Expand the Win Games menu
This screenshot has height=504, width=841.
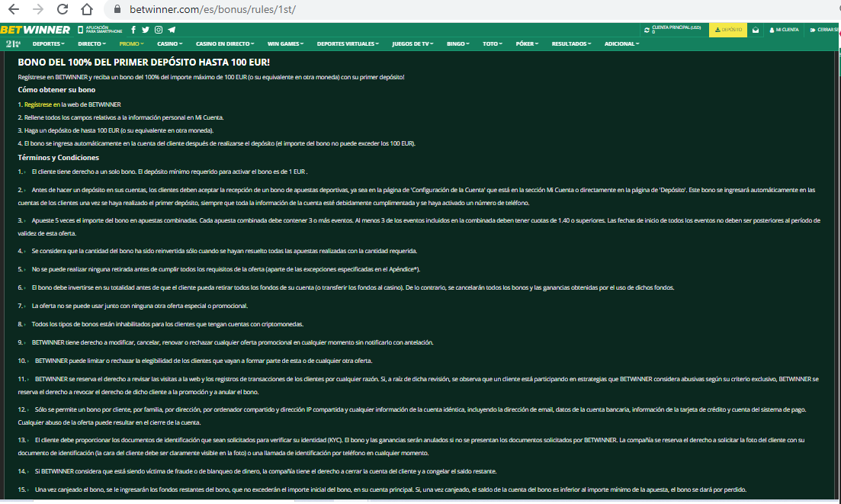(x=285, y=43)
